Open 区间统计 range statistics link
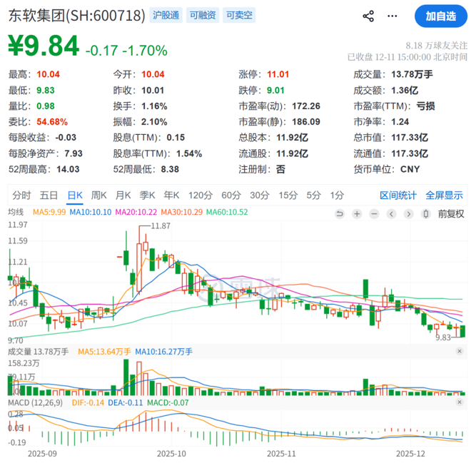476x463 pixels. tap(397, 195)
